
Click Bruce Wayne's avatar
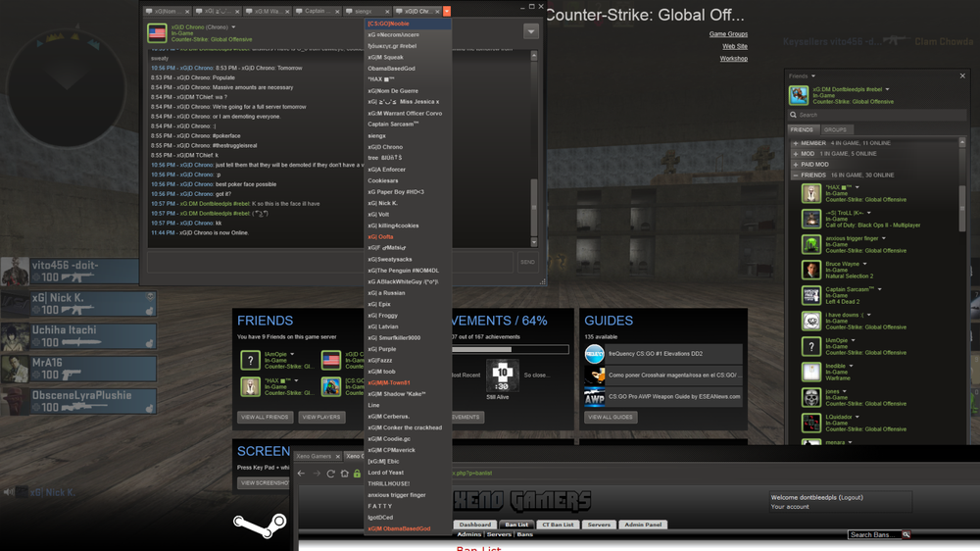[x=811, y=271]
